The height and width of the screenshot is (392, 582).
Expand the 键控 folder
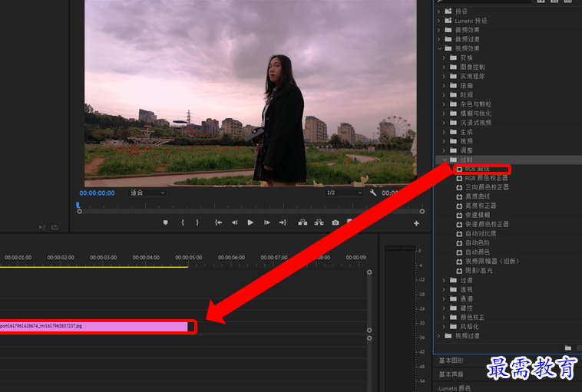[x=445, y=308]
